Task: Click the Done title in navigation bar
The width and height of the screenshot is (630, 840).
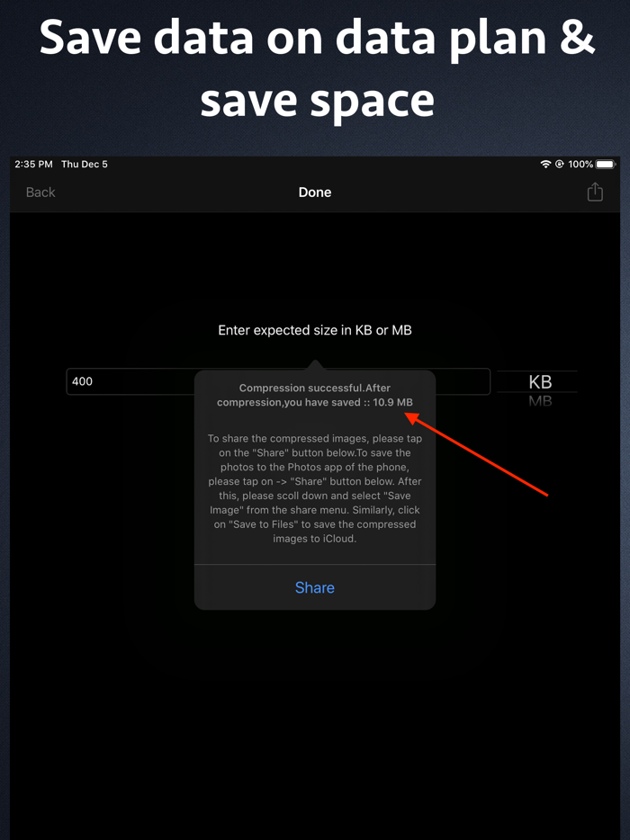Action: click(x=315, y=192)
